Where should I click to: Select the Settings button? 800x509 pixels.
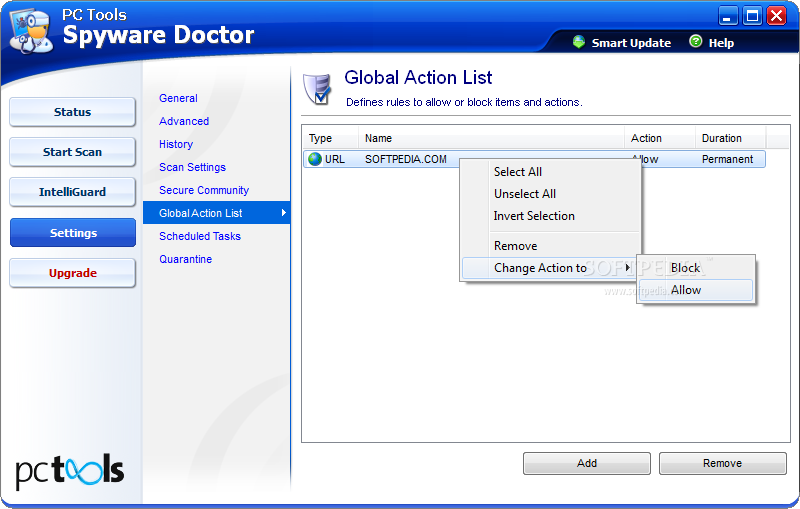pos(73,233)
